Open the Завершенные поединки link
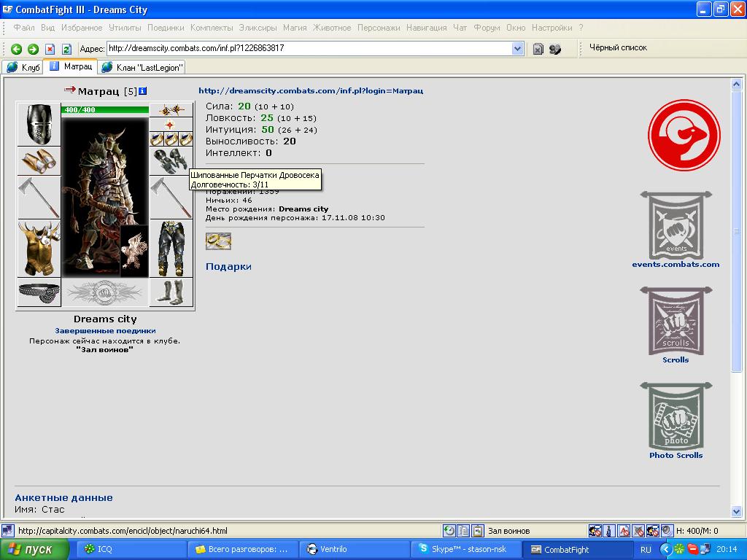 (105, 330)
